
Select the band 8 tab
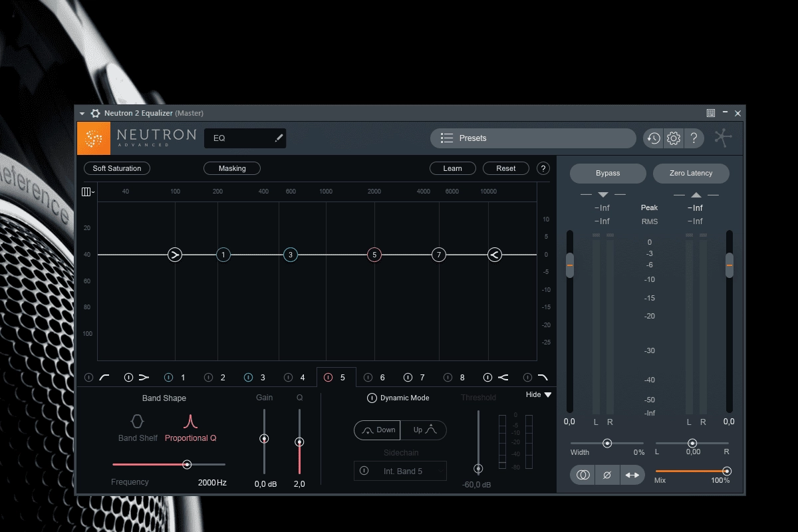(462, 378)
